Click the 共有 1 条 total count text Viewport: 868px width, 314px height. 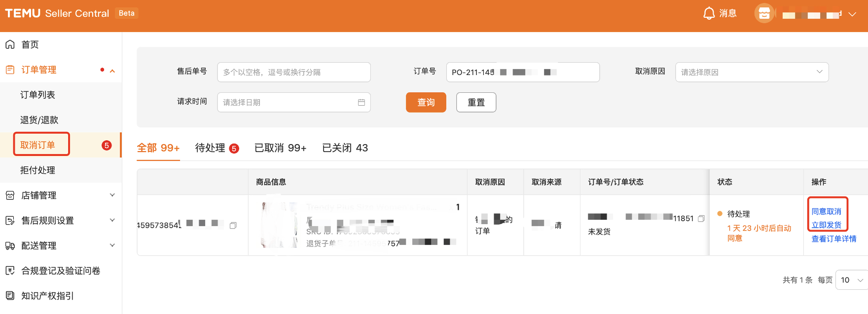tap(797, 280)
